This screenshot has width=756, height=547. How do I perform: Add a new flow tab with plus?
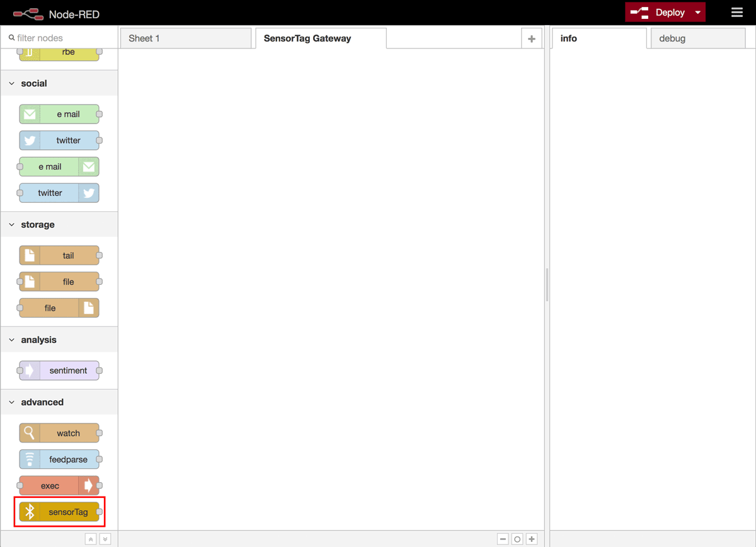(531, 38)
